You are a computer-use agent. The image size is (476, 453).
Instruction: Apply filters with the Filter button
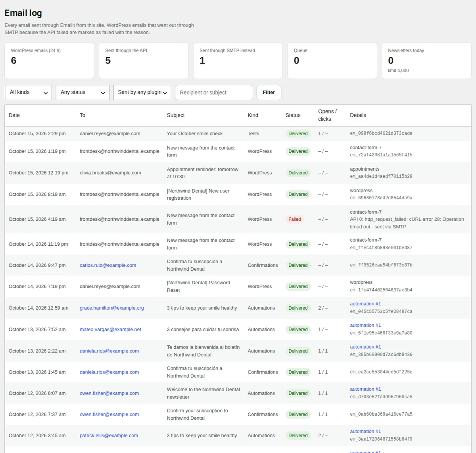269,93
